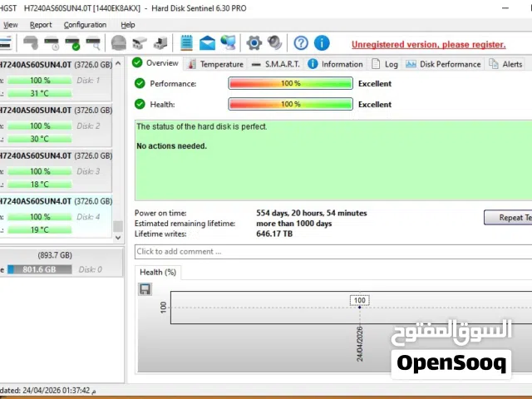Select Disk 1 in the disk list
The width and height of the screenshot is (532, 399).
(56, 79)
